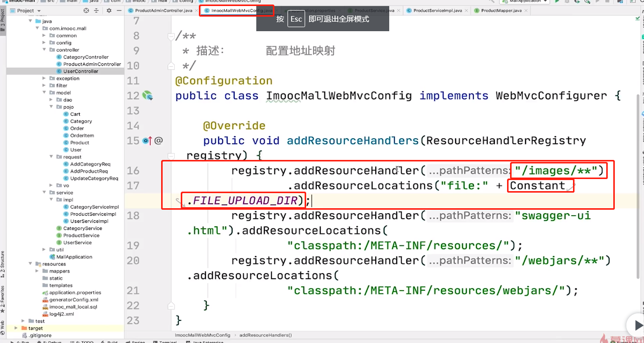Click the override gutter icon on line 15
Image resolution: width=644 pixels, height=343 pixels.
[147, 141]
